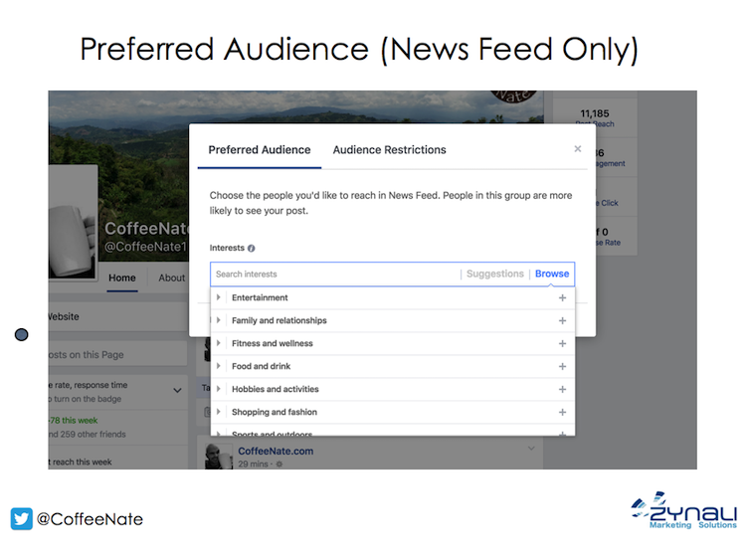Click the Zynali Marketing Solutions logo
Screen dimensions: 746x560
point(683,510)
